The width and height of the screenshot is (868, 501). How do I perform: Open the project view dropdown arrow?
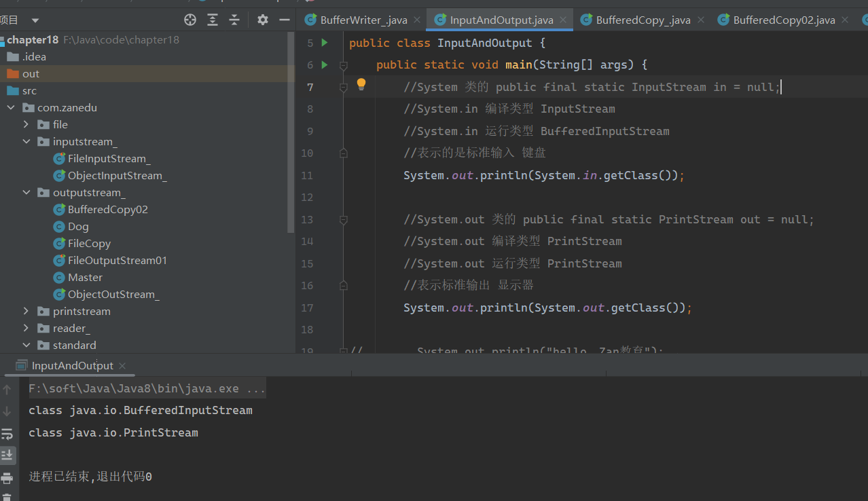tap(35, 20)
